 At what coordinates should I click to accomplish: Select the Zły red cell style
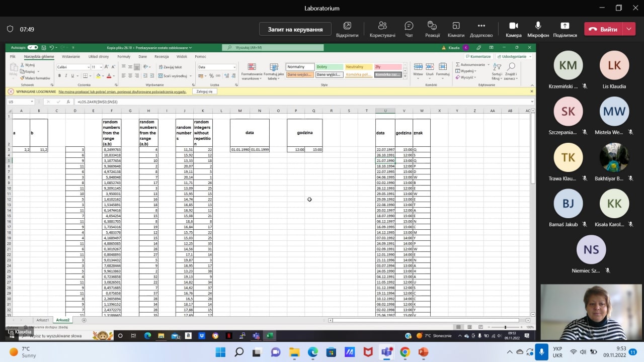(388, 67)
